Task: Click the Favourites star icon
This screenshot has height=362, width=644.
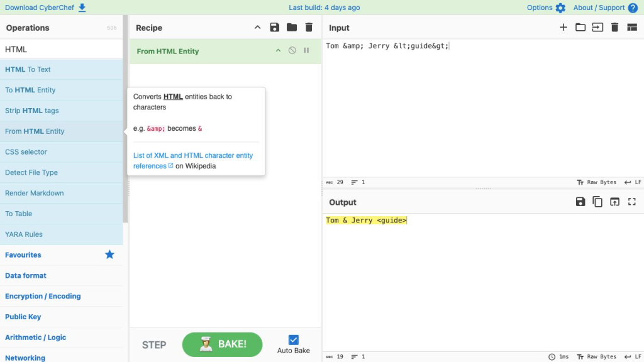Action: coord(109,255)
